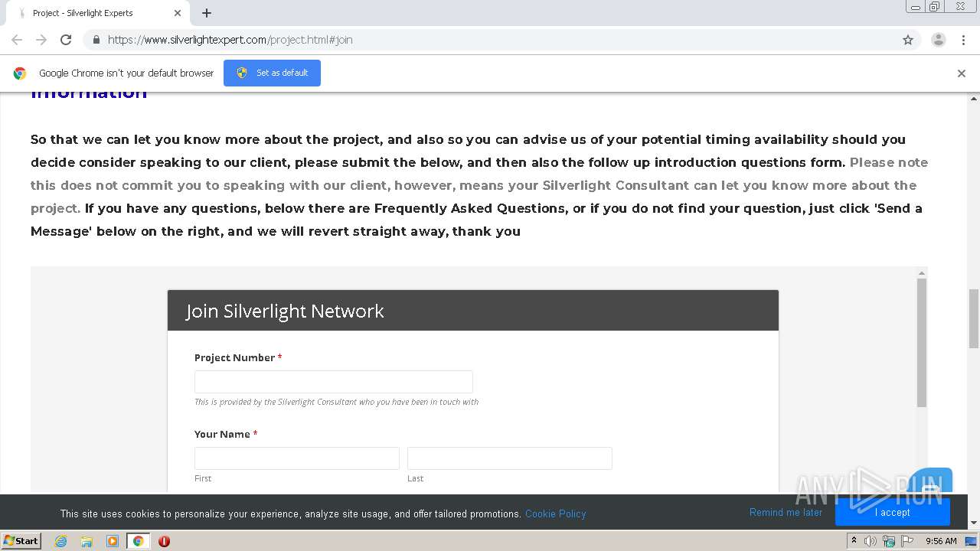980x551 pixels.
Task: View site security padlock info
Action: coord(96,40)
